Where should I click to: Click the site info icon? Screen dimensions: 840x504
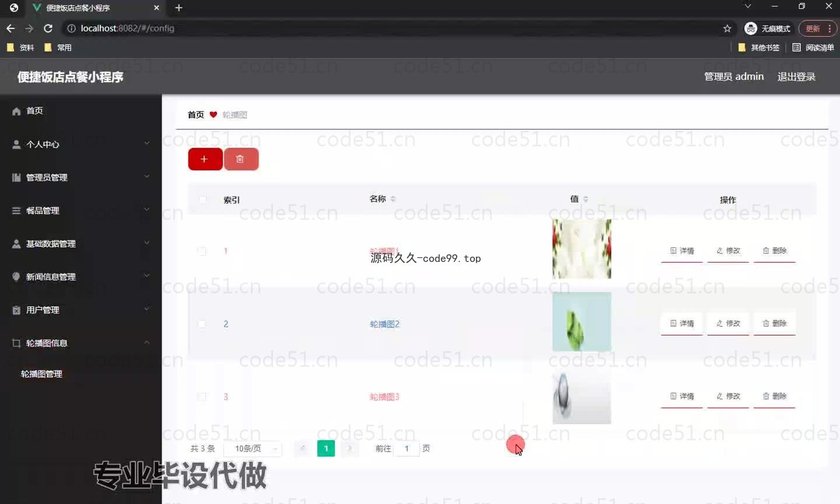tap(71, 28)
